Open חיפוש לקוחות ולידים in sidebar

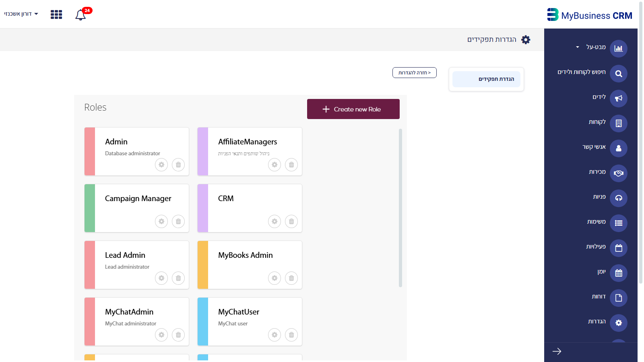click(592, 73)
